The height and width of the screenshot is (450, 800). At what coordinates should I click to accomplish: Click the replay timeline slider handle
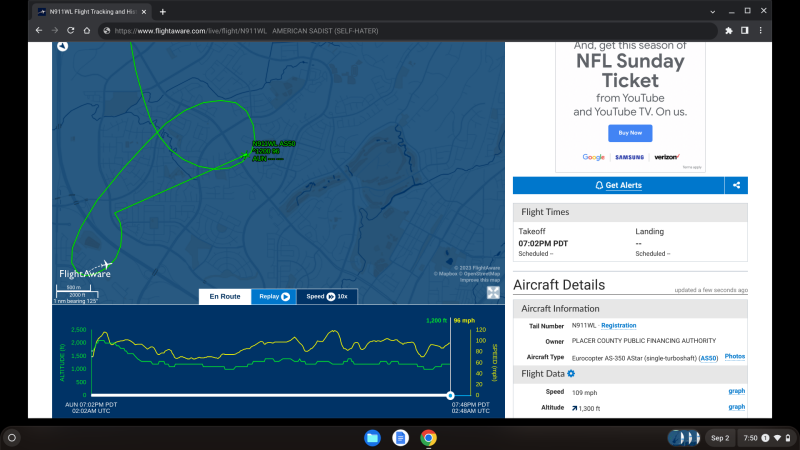pos(450,396)
